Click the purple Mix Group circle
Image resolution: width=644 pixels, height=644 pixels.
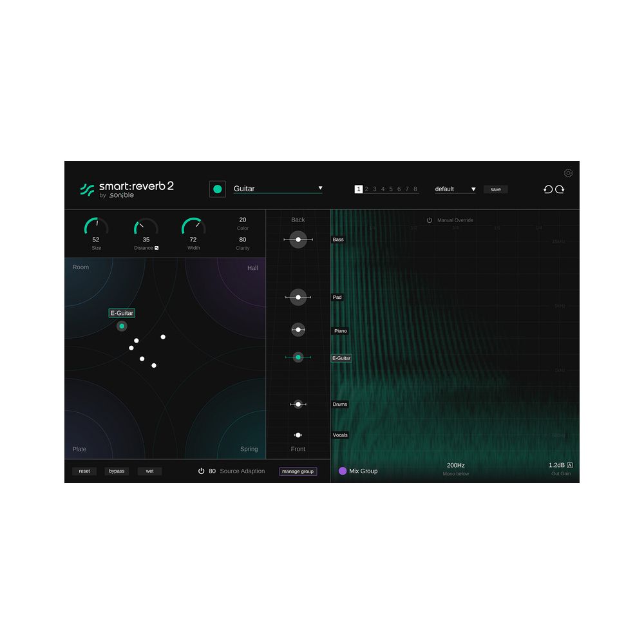pos(343,471)
